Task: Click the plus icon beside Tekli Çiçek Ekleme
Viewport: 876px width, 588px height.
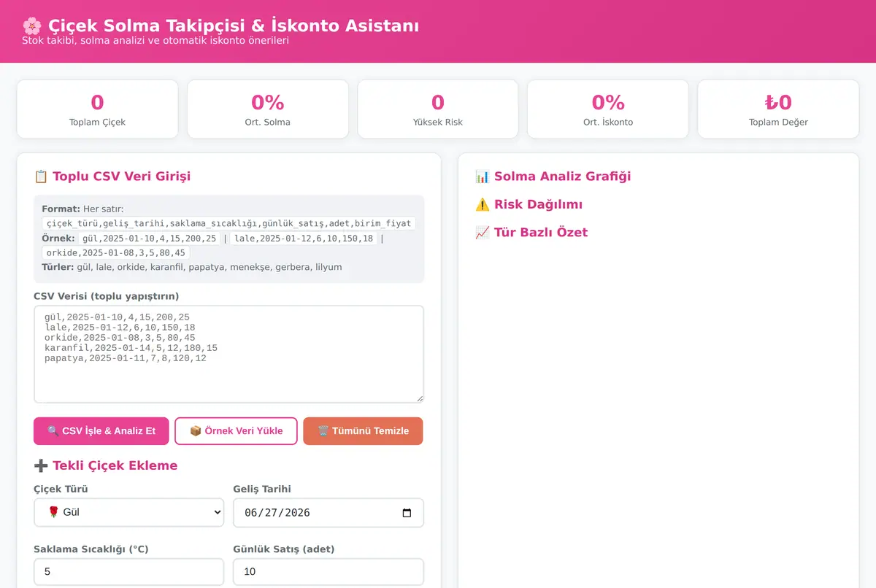Action: pos(41,465)
